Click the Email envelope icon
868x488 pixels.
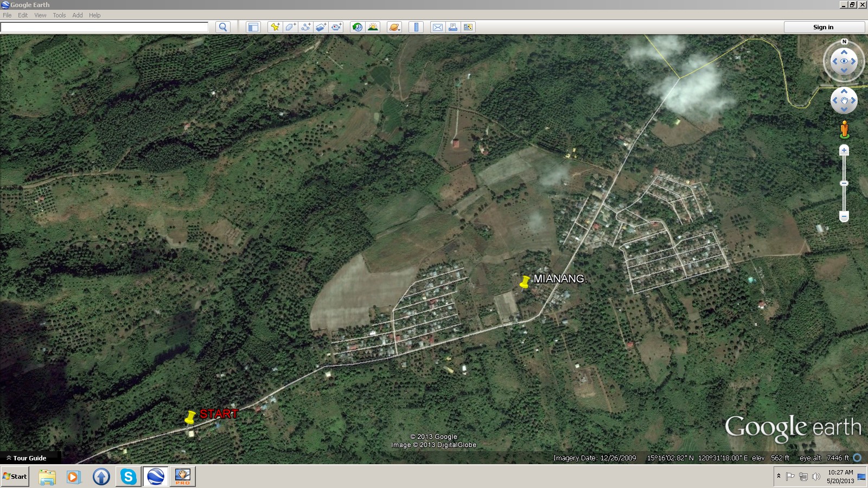(x=437, y=27)
